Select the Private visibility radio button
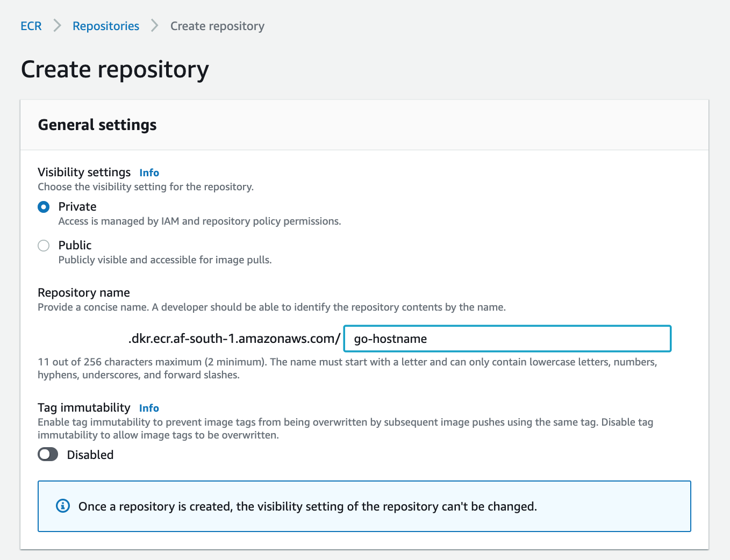The width and height of the screenshot is (730, 560). [x=44, y=207]
